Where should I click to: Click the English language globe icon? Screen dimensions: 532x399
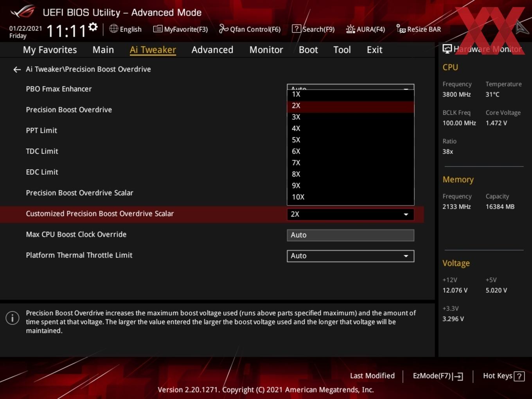tap(113, 29)
